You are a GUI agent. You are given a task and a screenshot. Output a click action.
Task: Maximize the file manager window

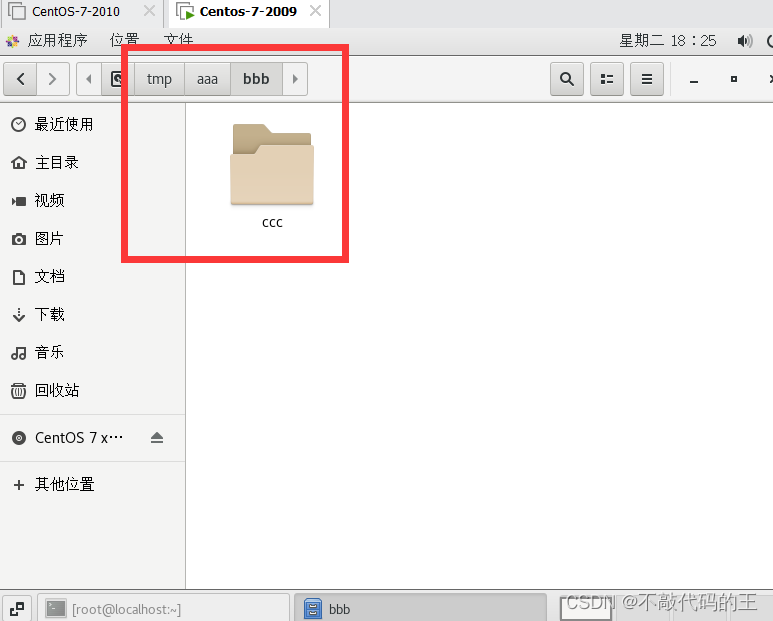734,79
